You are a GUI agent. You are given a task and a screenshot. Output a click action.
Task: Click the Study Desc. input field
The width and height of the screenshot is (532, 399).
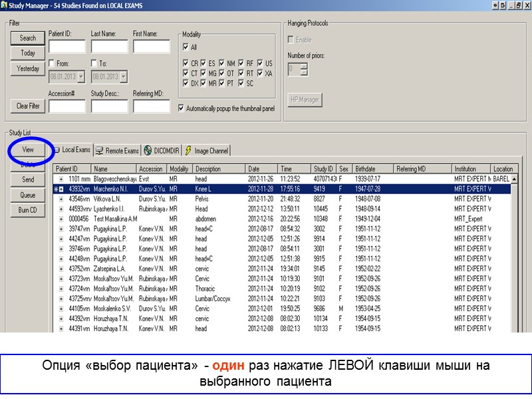[109, 106]
